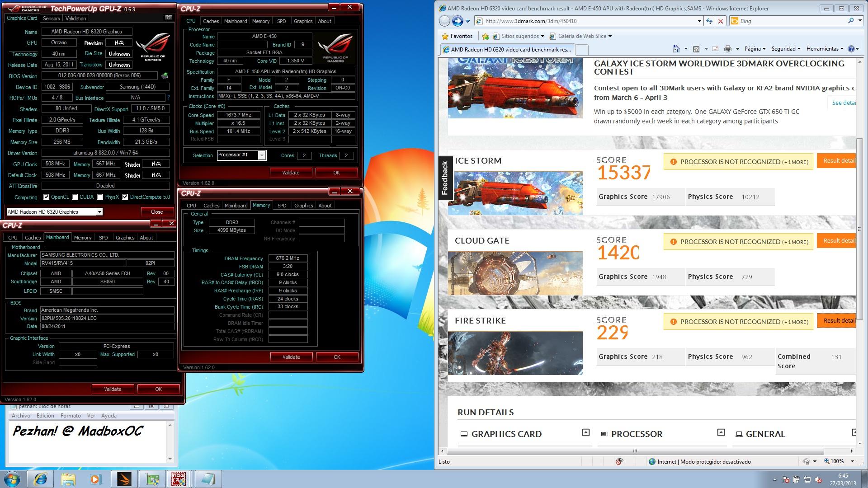Click the Fire Strike processor not recognized warning
Screen dimensions: 868x488
(738, 322)
